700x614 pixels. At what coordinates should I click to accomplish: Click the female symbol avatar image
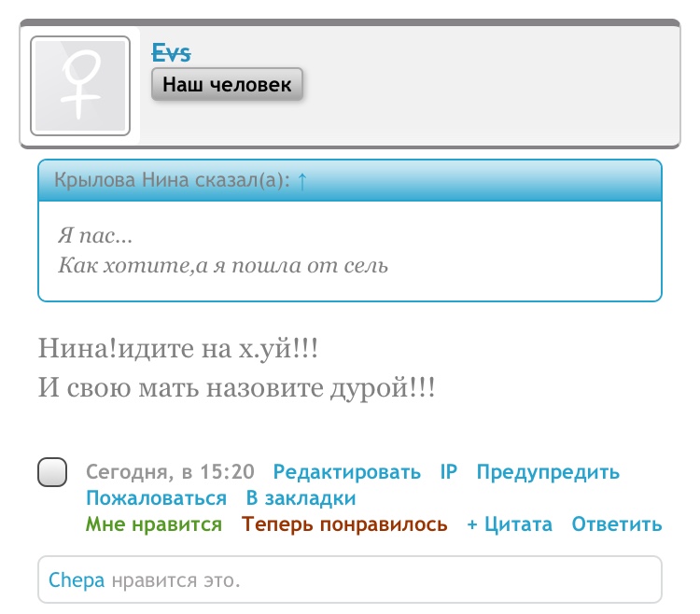80,86
